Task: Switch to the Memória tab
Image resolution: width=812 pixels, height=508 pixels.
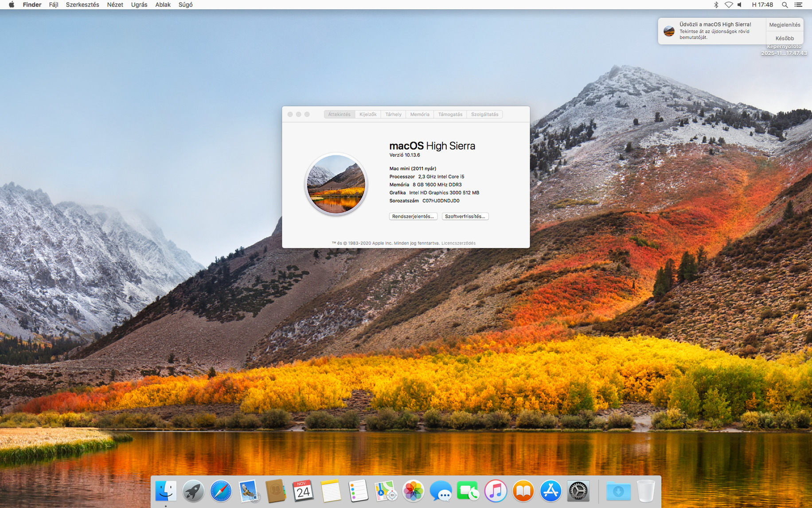Action: pyautogui.click(x=420, y=114)
